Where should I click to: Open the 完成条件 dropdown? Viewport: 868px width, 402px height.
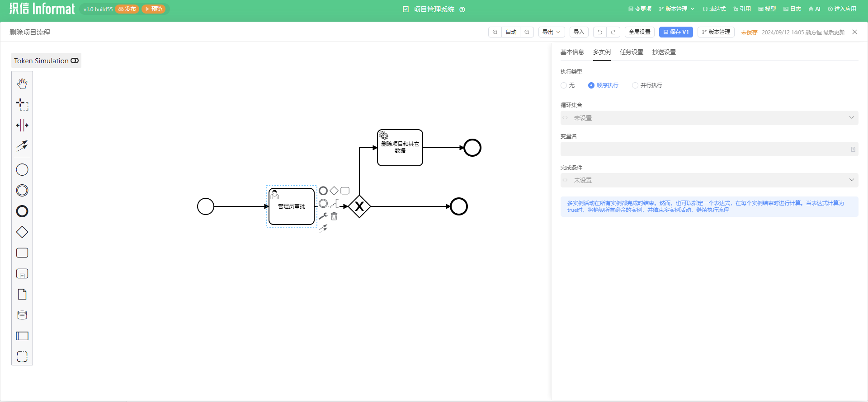(x=709, y=180)
